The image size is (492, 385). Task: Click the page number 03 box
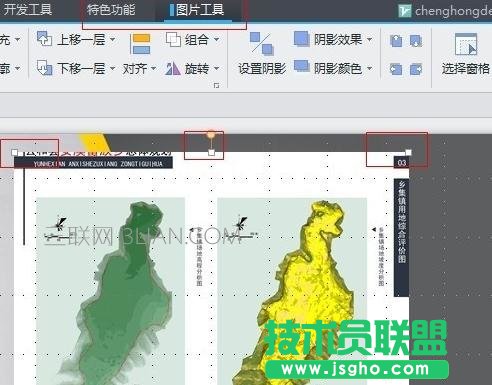[x=402, y=163]
